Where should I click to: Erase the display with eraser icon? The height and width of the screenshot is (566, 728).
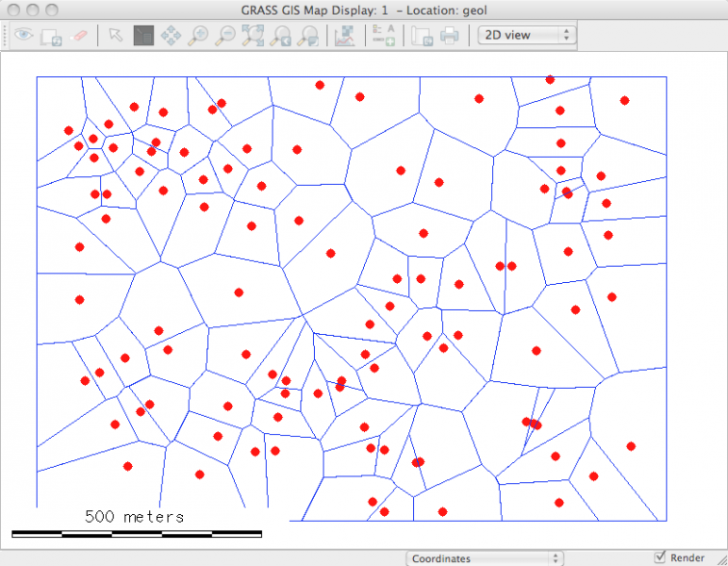(78, 36)
